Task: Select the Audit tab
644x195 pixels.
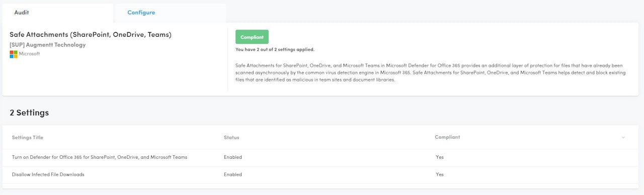Action: (21, 12)
